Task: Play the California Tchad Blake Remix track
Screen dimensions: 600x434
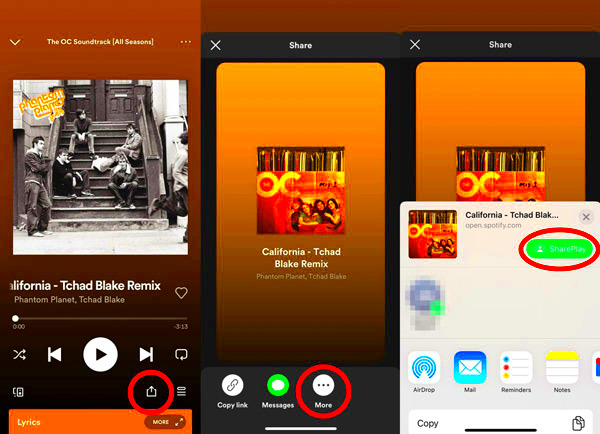Action: (100, 354)
